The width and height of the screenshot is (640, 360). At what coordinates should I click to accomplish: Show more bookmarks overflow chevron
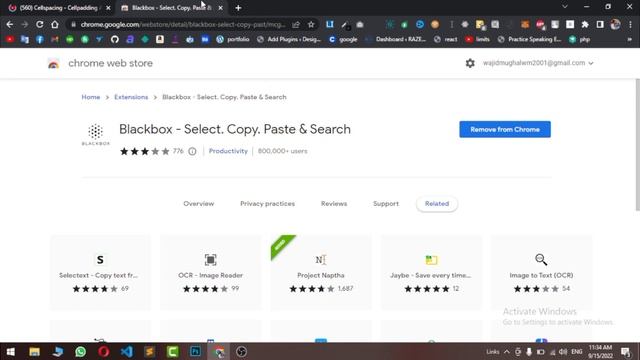click(629, 40)
